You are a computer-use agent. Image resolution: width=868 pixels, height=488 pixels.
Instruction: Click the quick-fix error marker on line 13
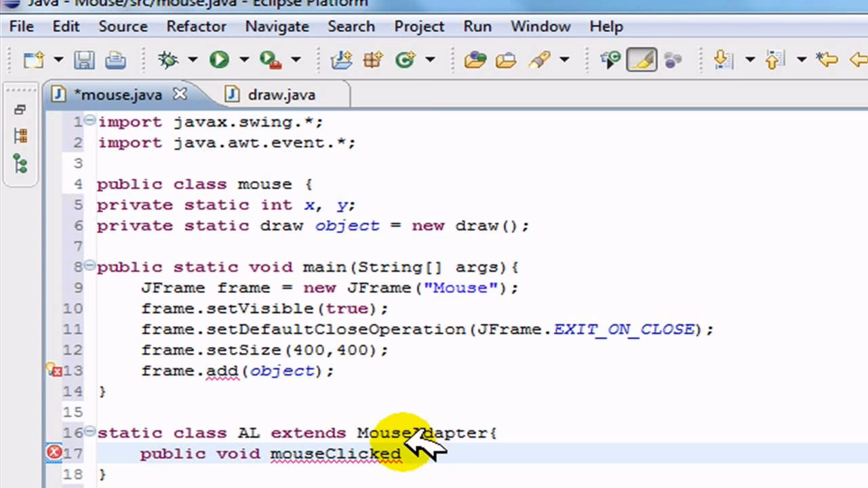point(54,370)
